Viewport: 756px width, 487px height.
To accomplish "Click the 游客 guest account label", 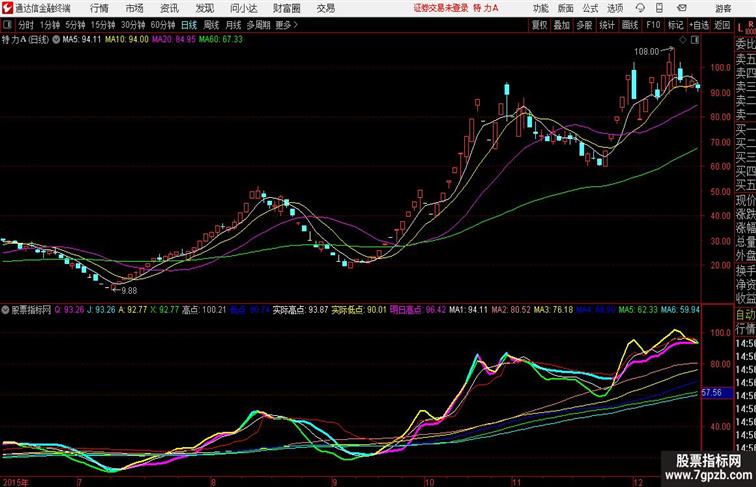I will (x=723, y=9).
